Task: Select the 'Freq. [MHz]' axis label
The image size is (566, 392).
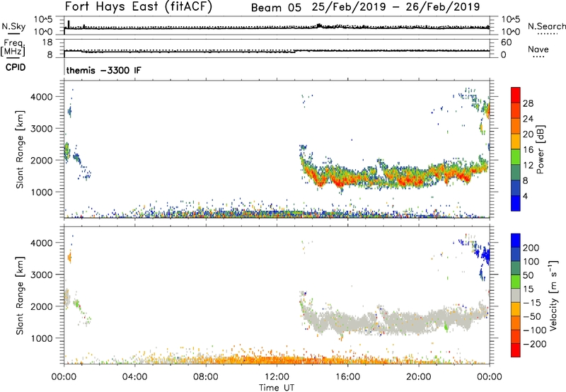Action: 13,48
